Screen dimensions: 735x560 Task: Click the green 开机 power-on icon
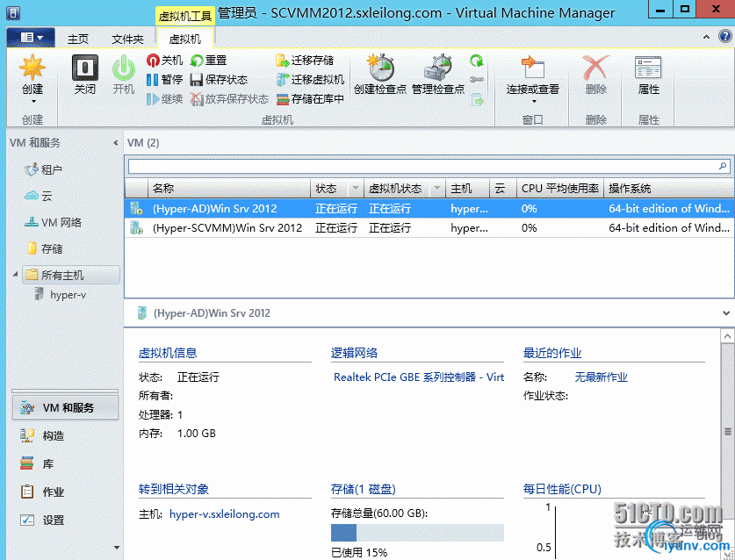point(124,68)
